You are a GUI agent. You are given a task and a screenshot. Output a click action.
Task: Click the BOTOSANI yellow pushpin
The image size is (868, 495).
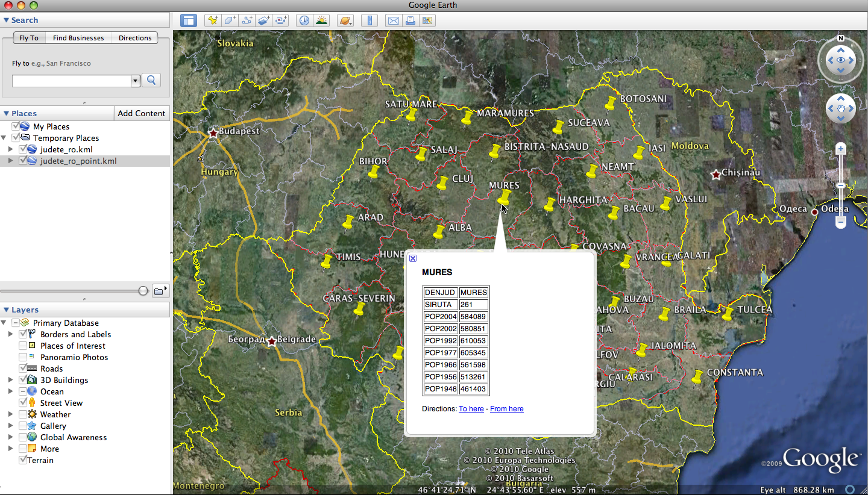coord(611,104)
